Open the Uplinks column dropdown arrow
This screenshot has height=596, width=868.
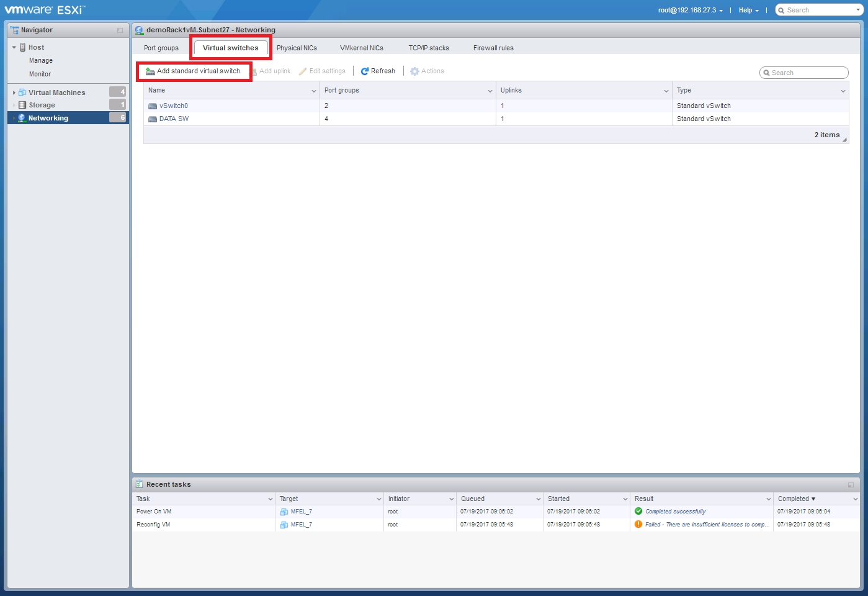pyautogui.click(x=666, y=91)
